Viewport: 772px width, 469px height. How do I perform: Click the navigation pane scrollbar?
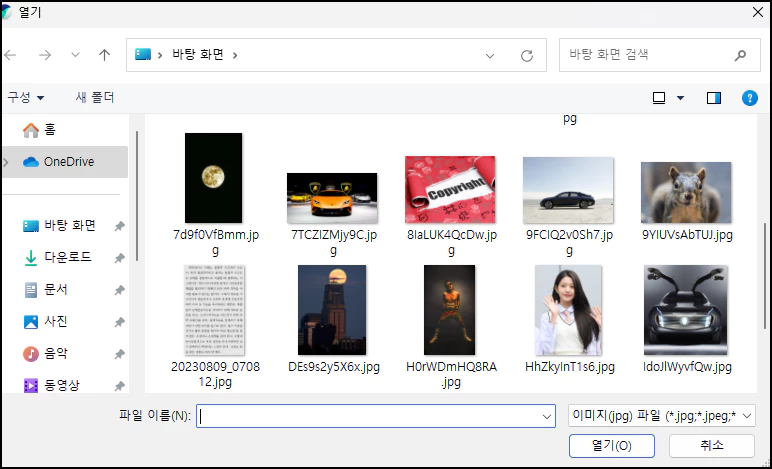coord(137,195)
